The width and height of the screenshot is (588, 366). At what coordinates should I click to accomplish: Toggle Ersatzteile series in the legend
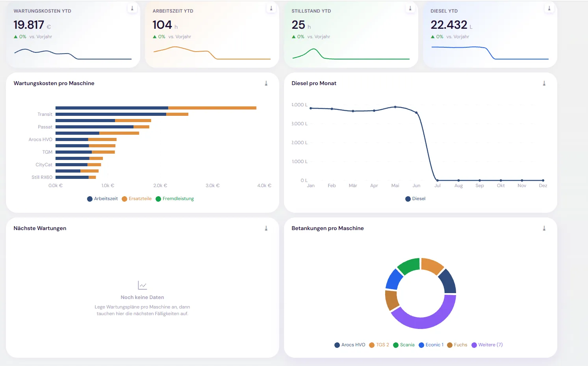pyautogui.click(x=137, y=199)
